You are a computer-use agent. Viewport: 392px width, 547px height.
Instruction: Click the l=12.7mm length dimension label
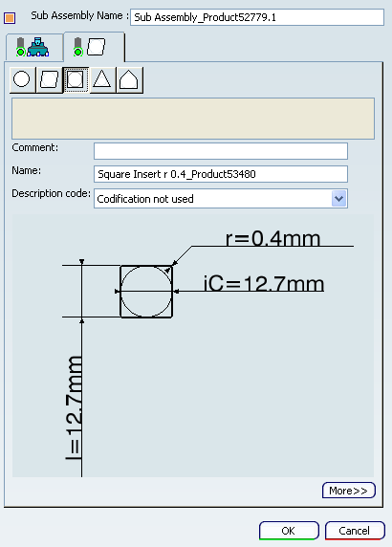(75, 407)
